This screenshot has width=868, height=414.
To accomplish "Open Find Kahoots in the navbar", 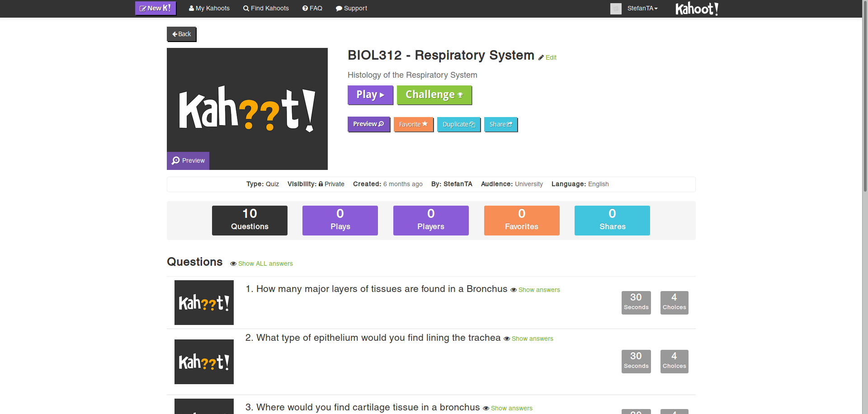I will (266, 8).
